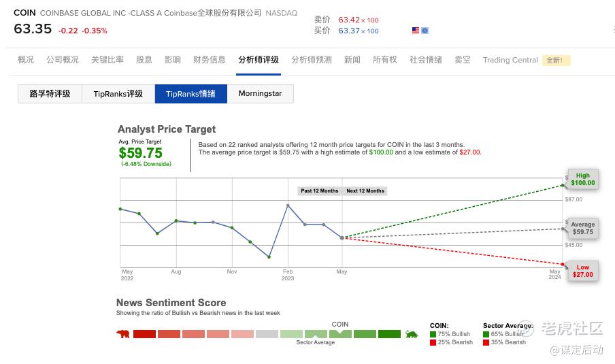Screen dimensions: 615x364
Task: Click the High $100.00 target label
Action: 582,179
